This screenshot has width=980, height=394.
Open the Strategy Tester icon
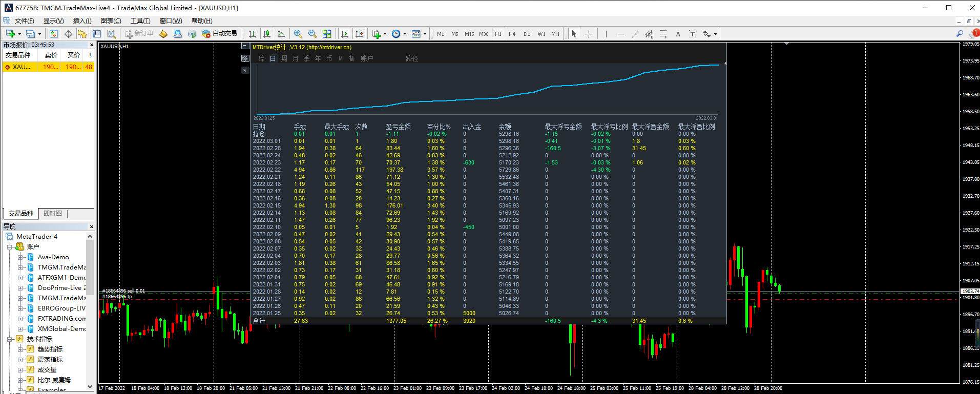pos(111,34)
